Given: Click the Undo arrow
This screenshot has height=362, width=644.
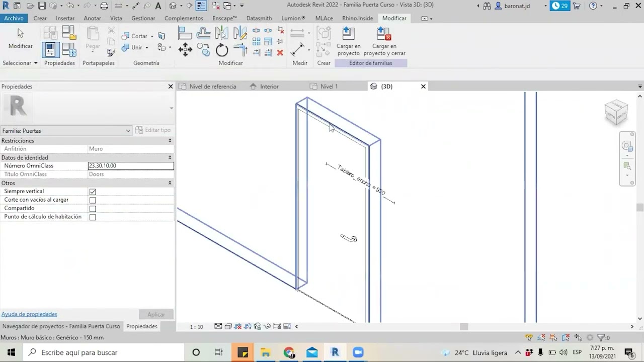Looking at the screenshot, I should pos(70,6).
